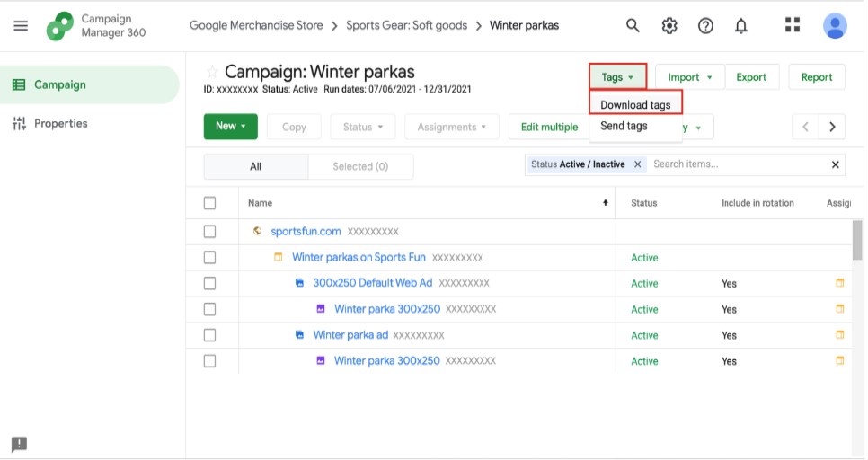
Task: Click Sports Gear: Soft goods breadcrumb
Action: coord(407,25)
